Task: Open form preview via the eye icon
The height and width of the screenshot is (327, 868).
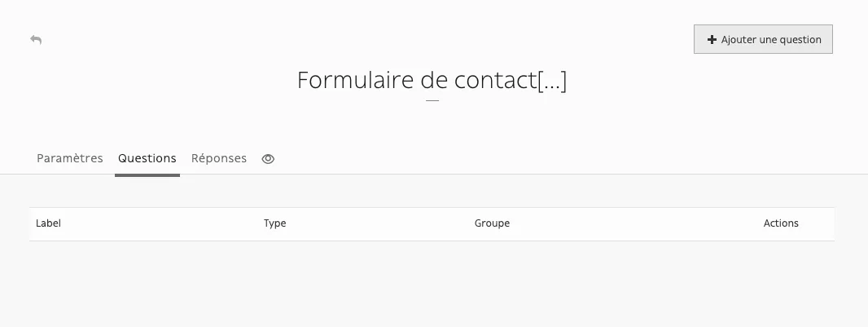Action: coord(268,159)
